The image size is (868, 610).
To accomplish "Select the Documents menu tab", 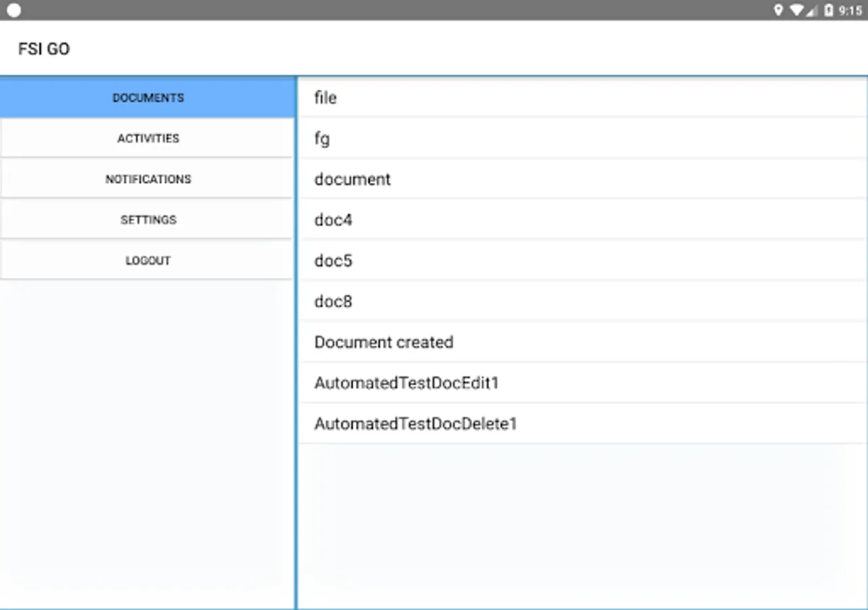I will coord(148,98).
